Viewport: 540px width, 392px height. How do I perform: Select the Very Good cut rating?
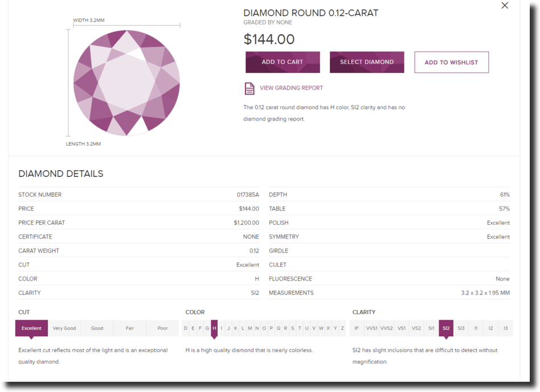[x=64, y=328]
